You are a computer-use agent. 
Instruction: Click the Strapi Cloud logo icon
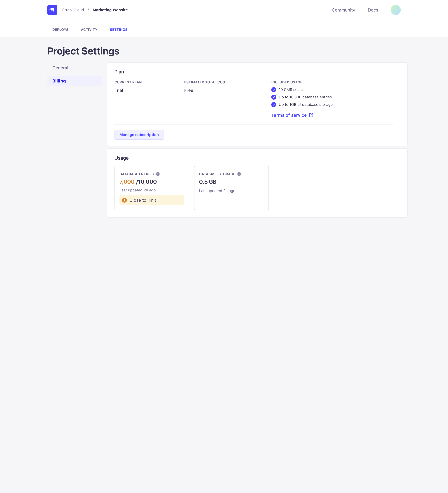tap(52, 10)
